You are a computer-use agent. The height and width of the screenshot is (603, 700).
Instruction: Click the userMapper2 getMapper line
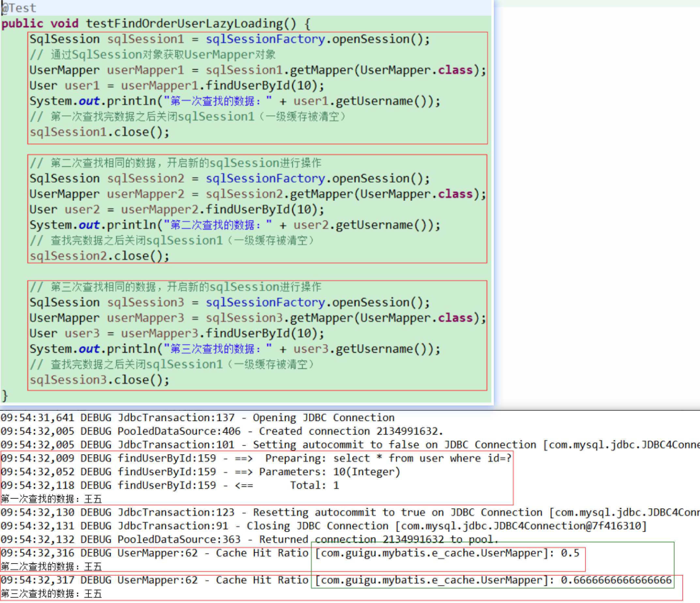(257, 194)
